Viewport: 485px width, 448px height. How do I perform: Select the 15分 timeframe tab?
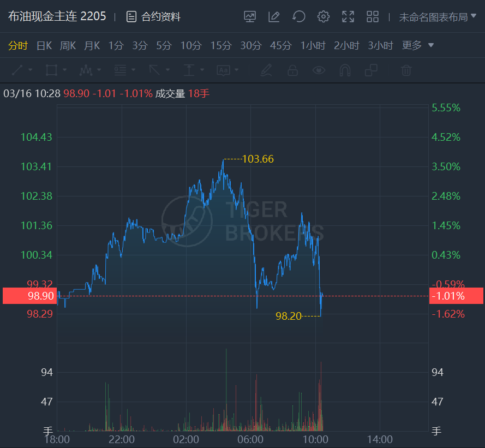(x=221, y=46)
